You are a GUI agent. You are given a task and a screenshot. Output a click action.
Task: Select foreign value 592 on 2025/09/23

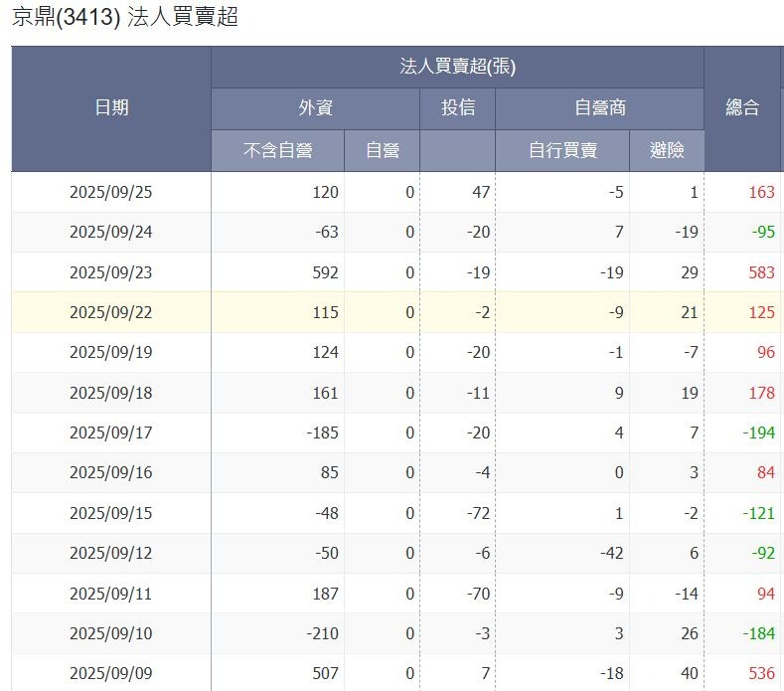[324, 272]
